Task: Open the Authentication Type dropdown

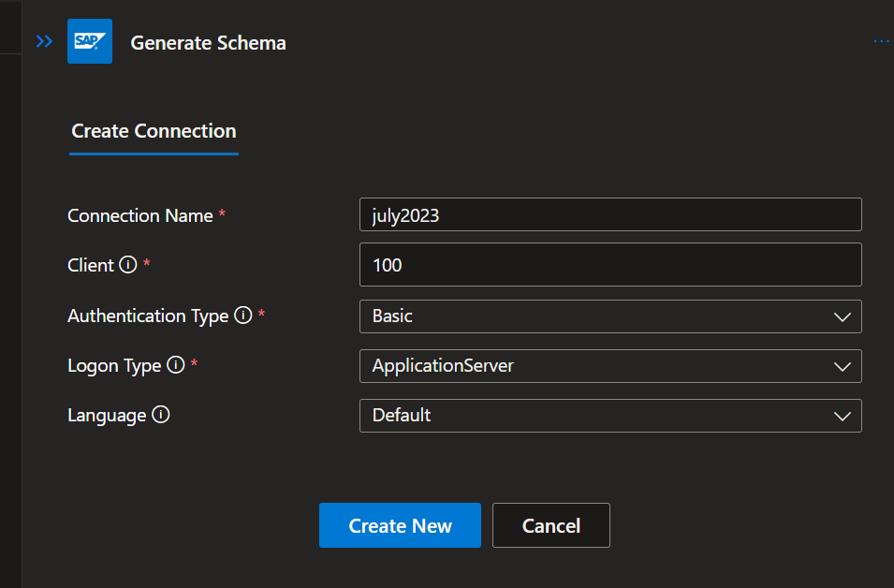Action: pyautogui.click(x=610, y=316)
